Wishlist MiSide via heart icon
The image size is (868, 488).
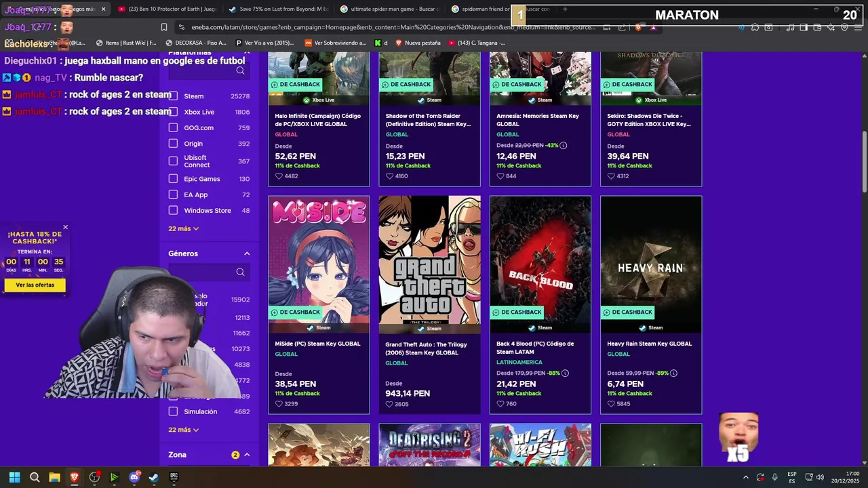[279, 404]
